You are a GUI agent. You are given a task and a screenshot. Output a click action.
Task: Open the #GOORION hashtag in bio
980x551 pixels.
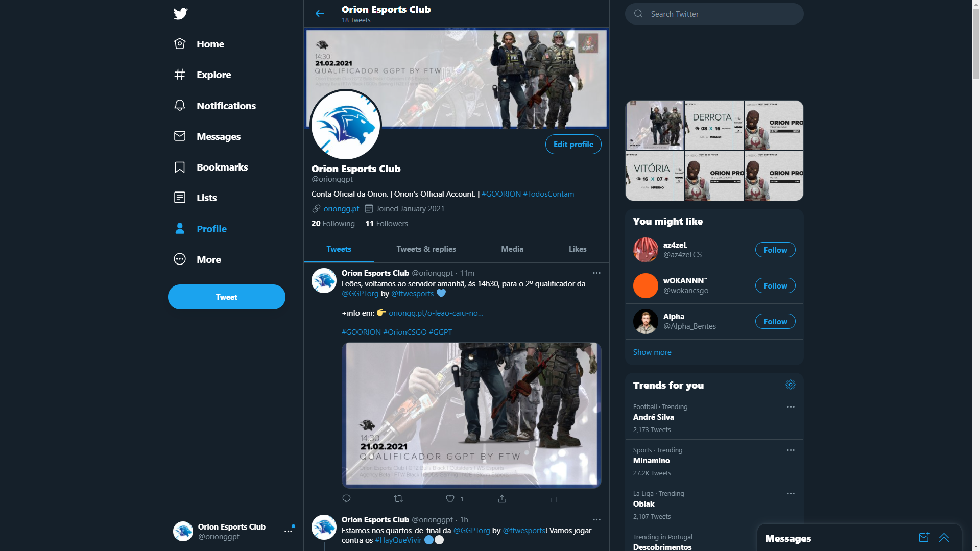(501, 194)
